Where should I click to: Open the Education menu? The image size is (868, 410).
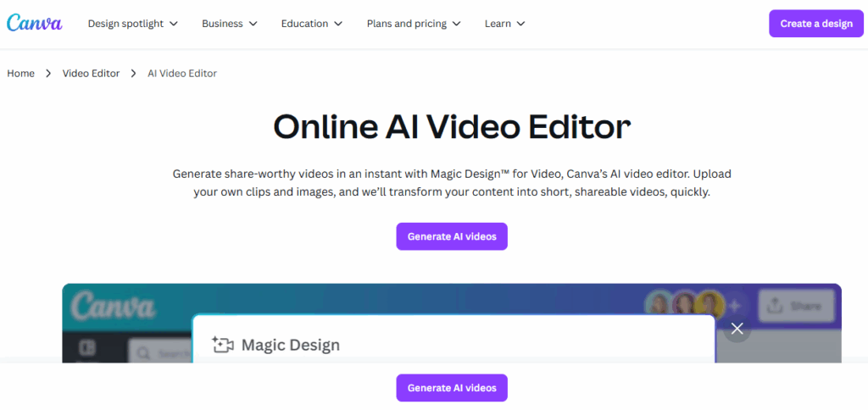[312, 24]
